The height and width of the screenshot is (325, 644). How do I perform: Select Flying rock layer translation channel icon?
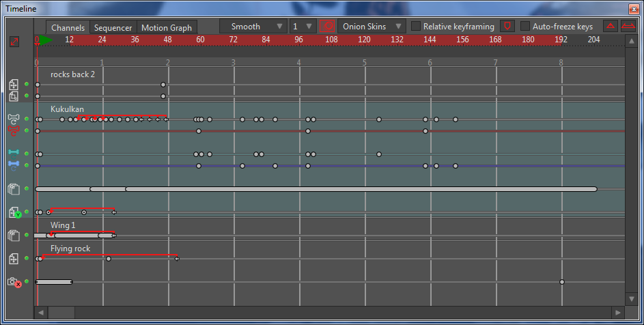tap(14, 259)
